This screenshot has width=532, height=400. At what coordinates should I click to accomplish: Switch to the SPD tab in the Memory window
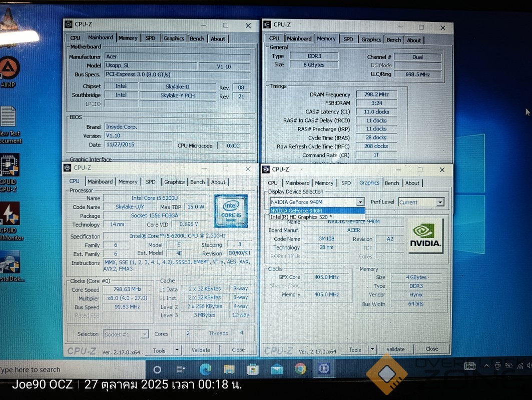(x=348, y=39)
